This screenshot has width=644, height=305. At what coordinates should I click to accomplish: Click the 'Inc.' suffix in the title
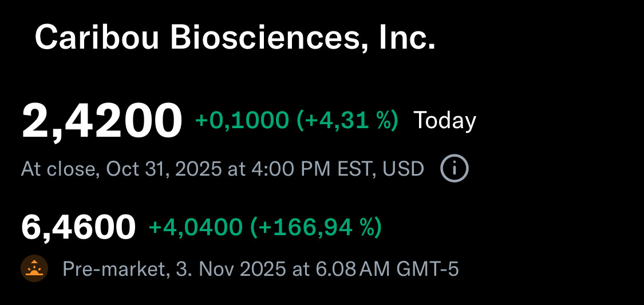pyautogui.click(x=408, y=38)
